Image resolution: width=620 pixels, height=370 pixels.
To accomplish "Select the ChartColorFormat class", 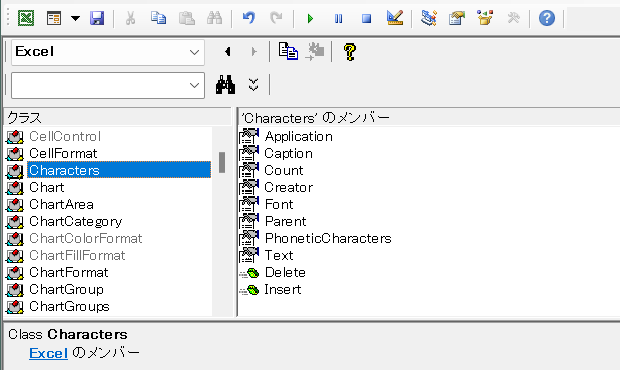I will click(86, 238).
